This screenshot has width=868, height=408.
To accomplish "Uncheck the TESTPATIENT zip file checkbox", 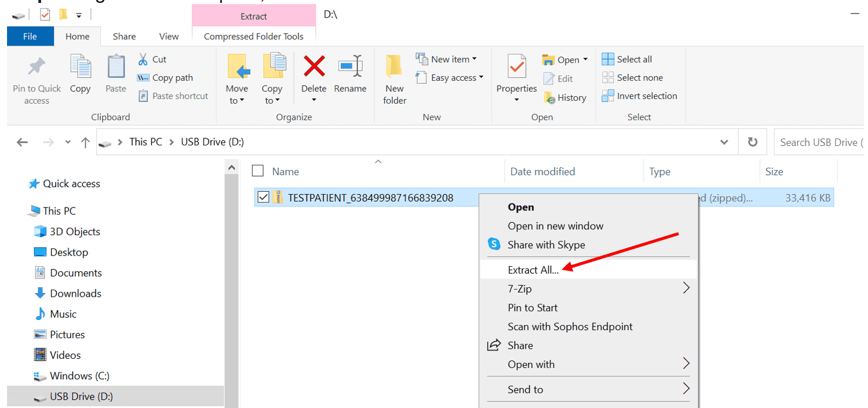I will point(263,198).
